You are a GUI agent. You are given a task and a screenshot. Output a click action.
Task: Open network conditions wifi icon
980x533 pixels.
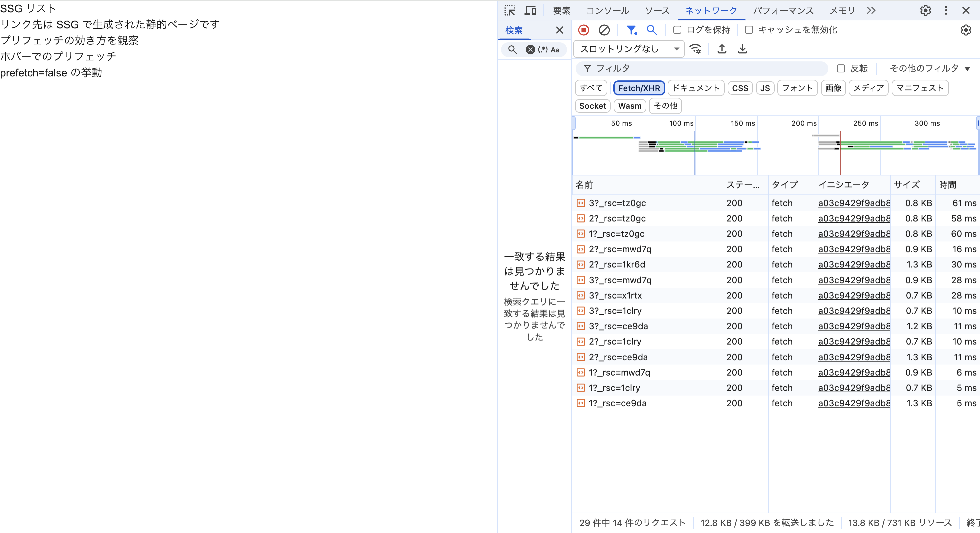(x=695, y=49)
